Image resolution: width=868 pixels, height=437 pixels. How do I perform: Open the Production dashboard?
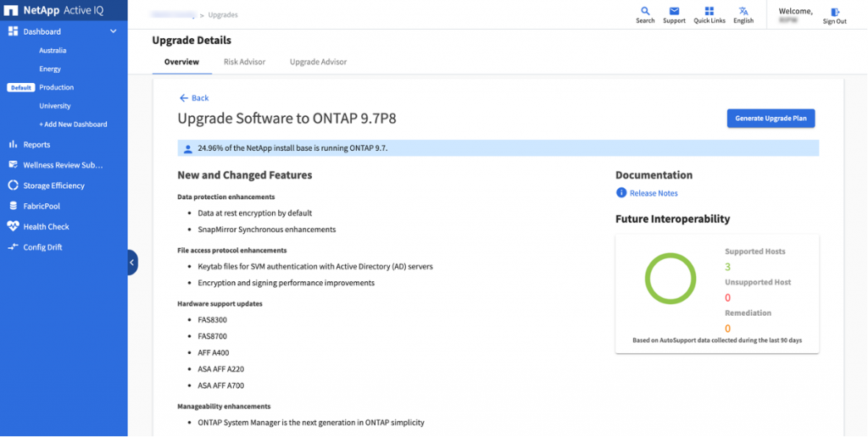57,87
